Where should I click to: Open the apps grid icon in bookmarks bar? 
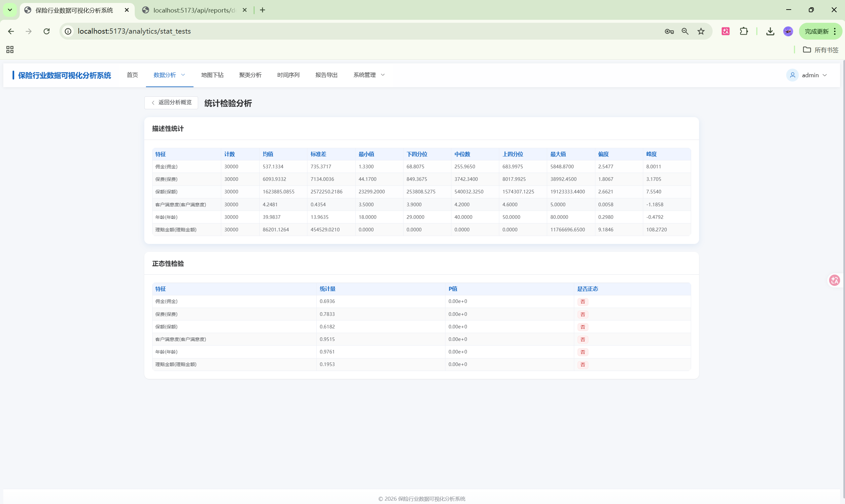tap(10, 50)
